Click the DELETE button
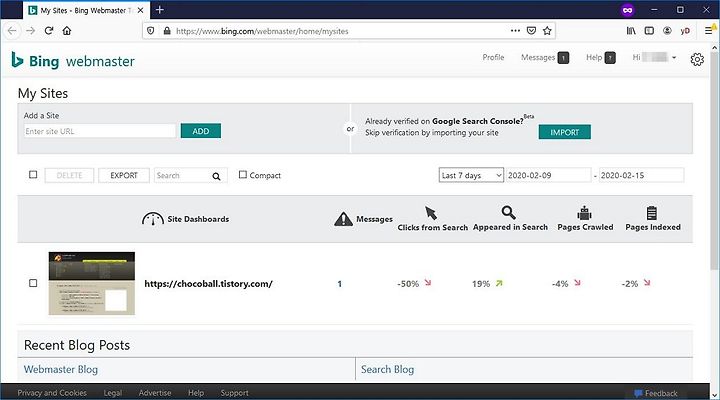This screenshot has height=400, width=720. click(x=69, y=175)
